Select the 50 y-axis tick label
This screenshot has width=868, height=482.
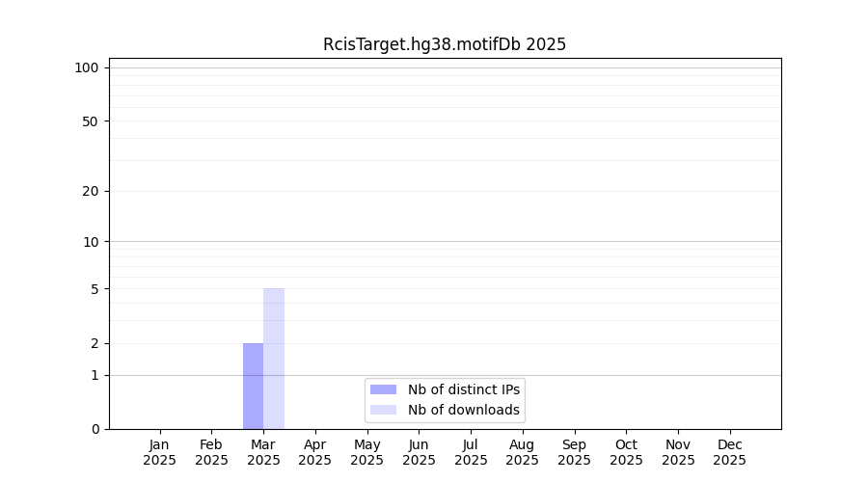coord(91,121)
